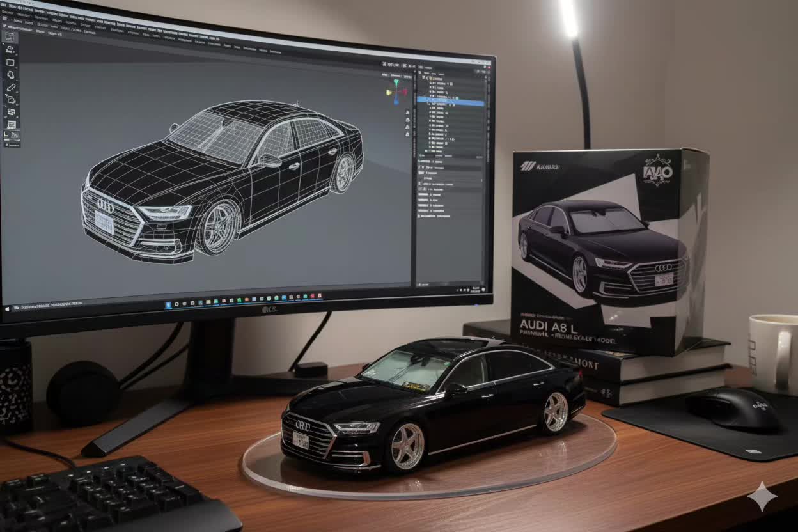This screenshot has width=798, height=532.
Task: Collapse the top-level collection in outliner
Action: point(422,76)
